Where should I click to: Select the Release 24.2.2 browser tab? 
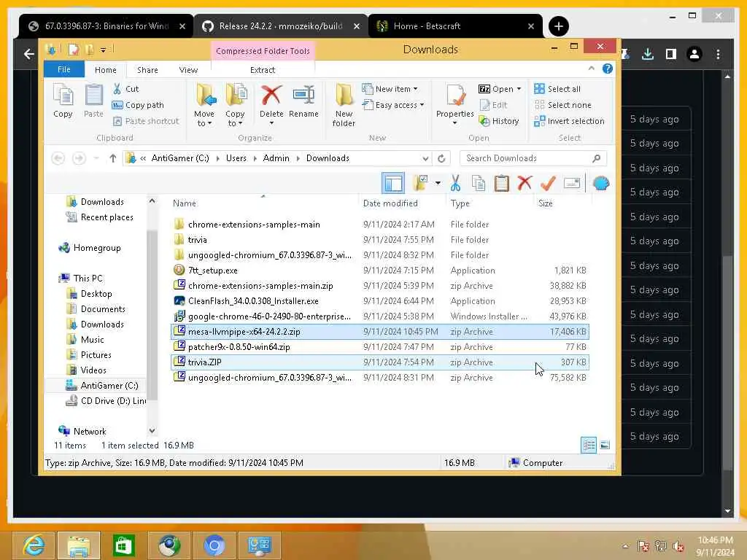(281, 26)
